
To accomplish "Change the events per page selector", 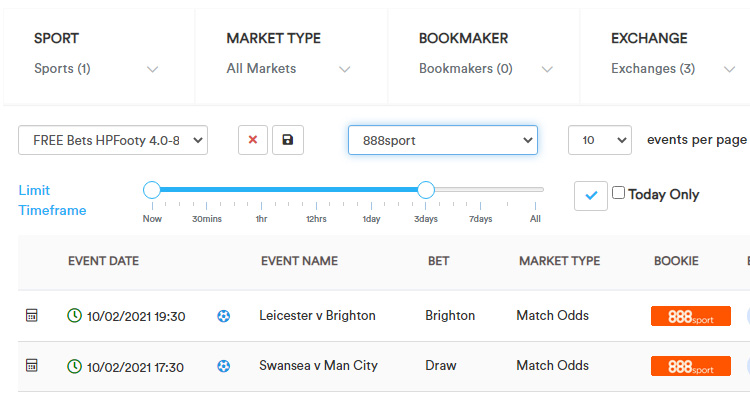I will tap(600, 140).
